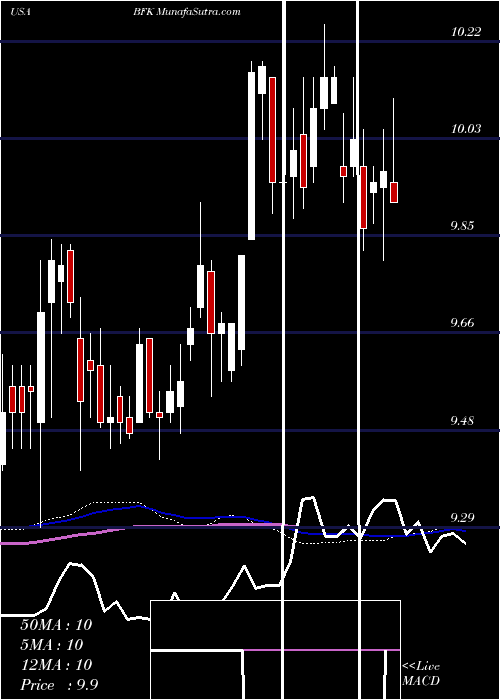500x700 pixels.
Task: Click the 50MA : 10 reading
Action: tap(56, 625)
